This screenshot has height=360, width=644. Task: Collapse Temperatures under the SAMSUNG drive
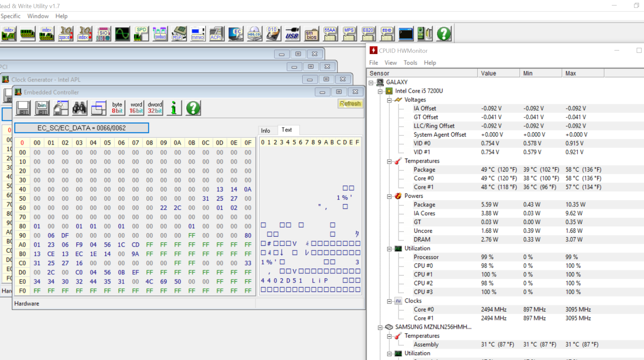point(389,336)
